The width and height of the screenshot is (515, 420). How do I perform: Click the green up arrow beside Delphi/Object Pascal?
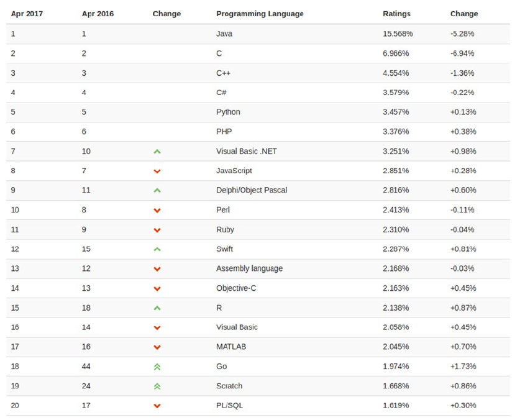point(157,191)
